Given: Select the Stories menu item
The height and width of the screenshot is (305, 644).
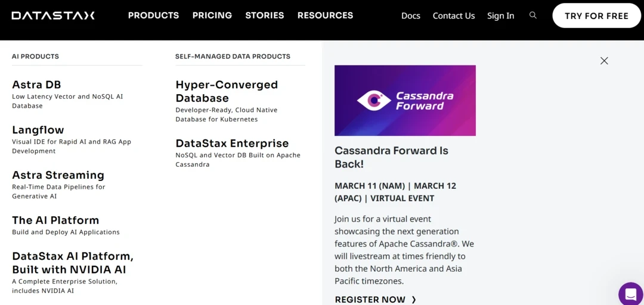Looking at the screenshot, I should (x=265, y=15).
